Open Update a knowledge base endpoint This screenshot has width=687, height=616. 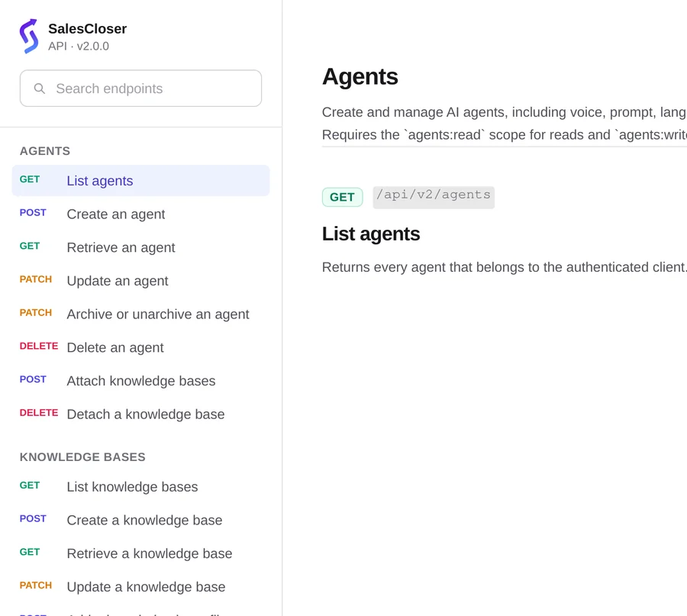140,586
